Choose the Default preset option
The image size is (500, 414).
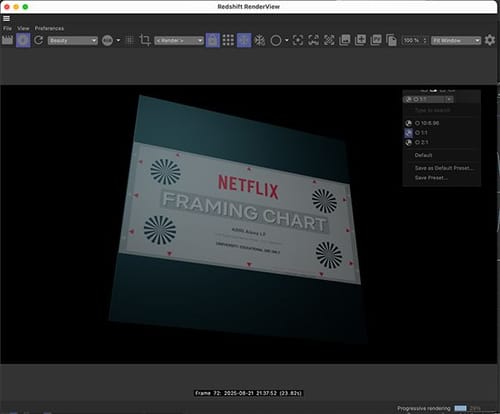(423, 155)
